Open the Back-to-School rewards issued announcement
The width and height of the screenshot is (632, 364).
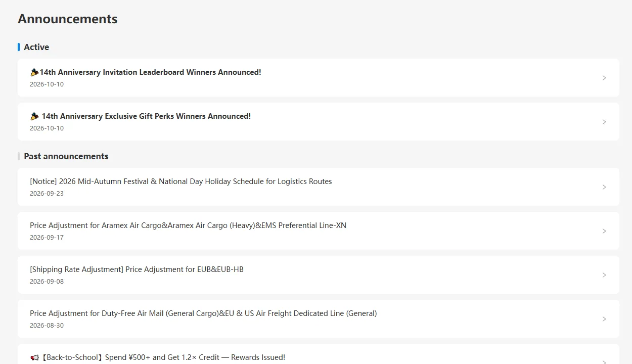pyautogui.click(x=318, y=354)
